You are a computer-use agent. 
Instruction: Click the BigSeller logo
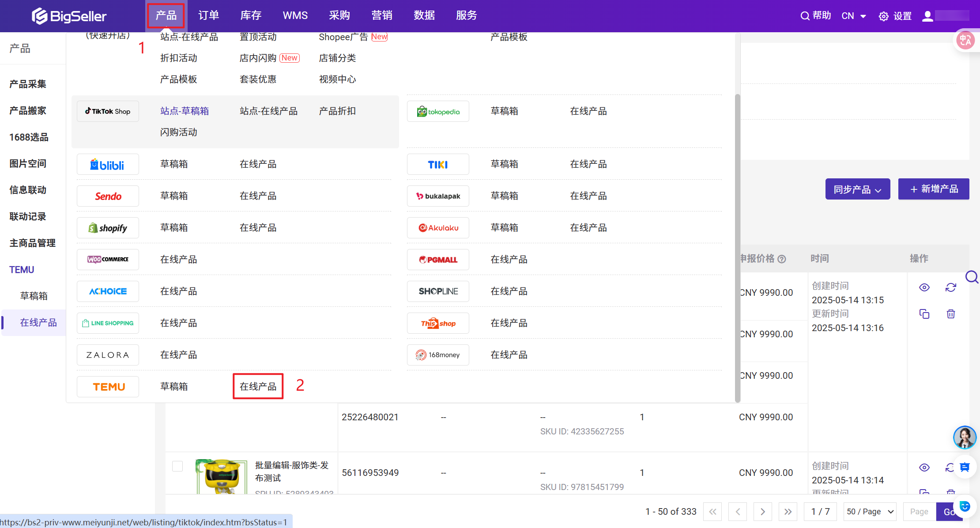click(69, 16)
